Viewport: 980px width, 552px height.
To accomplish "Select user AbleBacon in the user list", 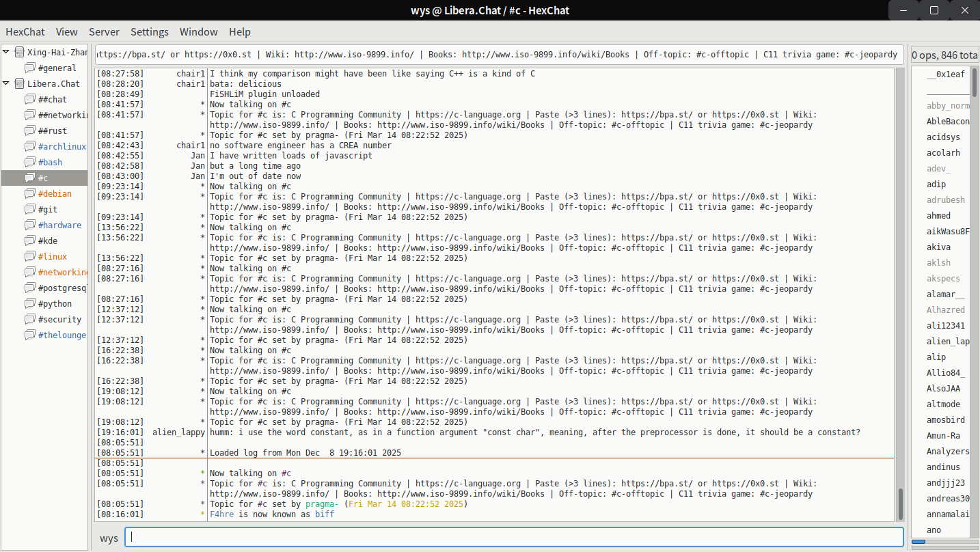I will click(x=947, y=121).
